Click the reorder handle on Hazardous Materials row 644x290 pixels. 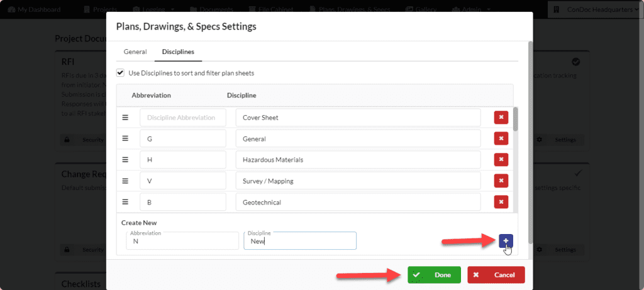125,160
